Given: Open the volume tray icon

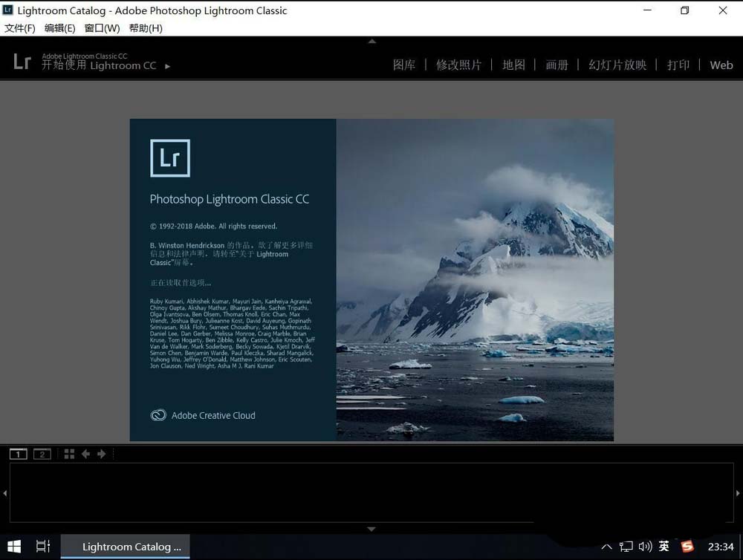Looking at the screenshot, I should [645, 547].
